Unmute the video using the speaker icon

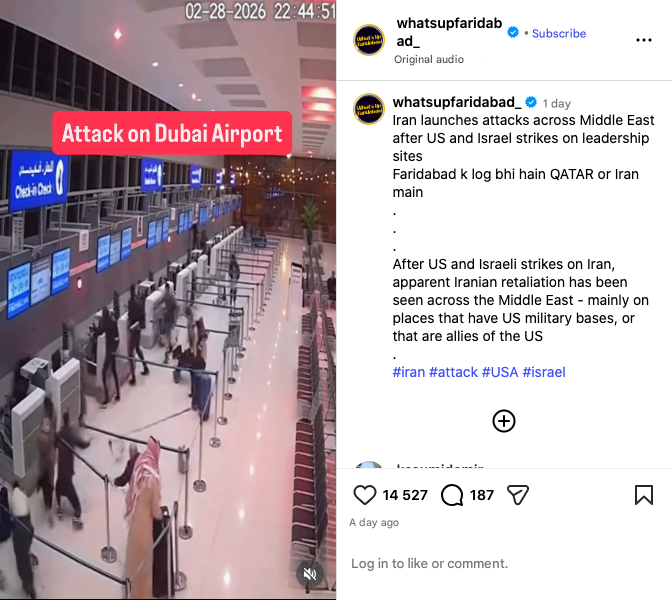310,573
